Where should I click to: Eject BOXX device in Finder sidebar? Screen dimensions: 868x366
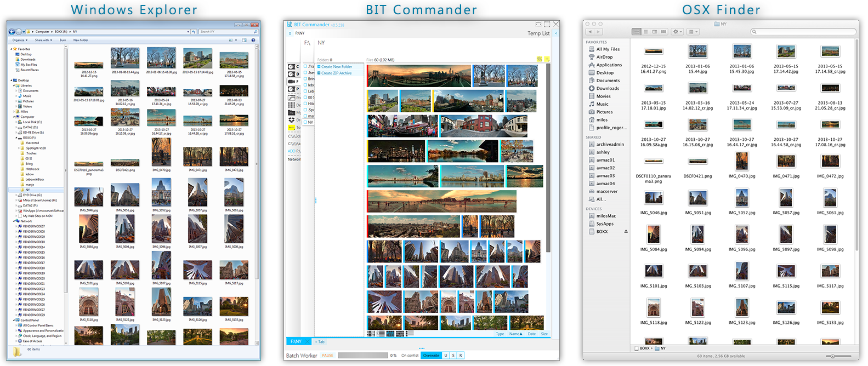(626, 231)
